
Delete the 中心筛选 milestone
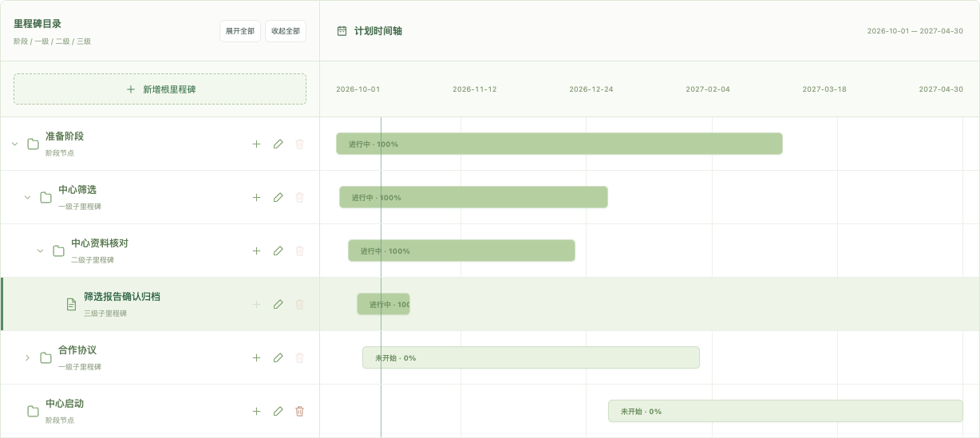pos(300,198)
